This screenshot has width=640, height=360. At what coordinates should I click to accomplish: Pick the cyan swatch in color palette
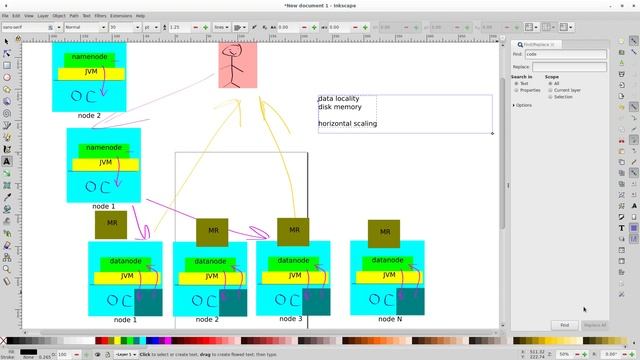tap(142, 340)
